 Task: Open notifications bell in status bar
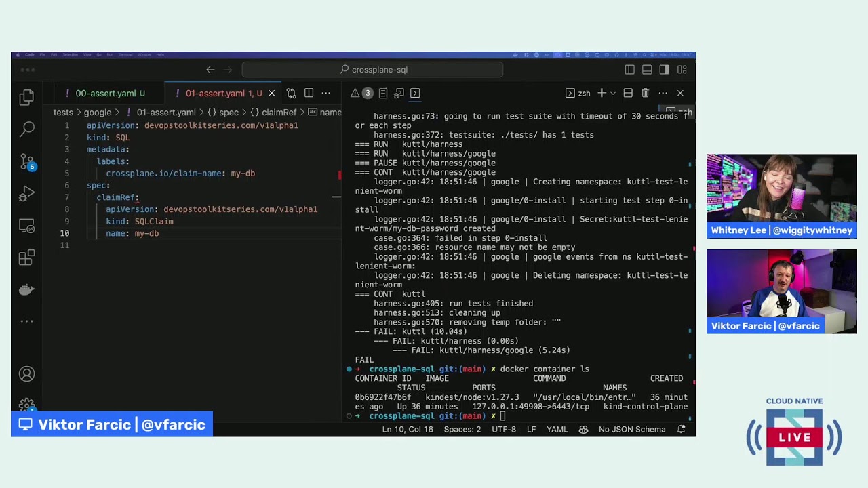[682, 430]
